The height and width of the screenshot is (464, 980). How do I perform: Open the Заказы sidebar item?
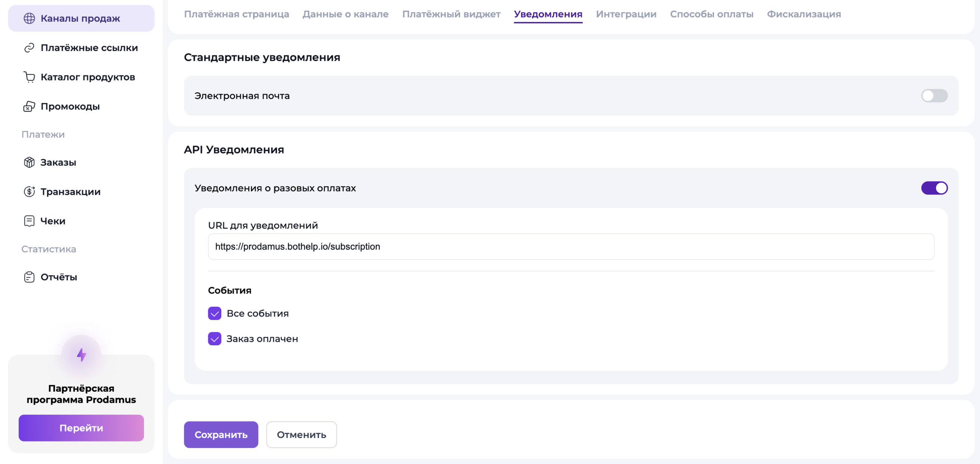81,162
